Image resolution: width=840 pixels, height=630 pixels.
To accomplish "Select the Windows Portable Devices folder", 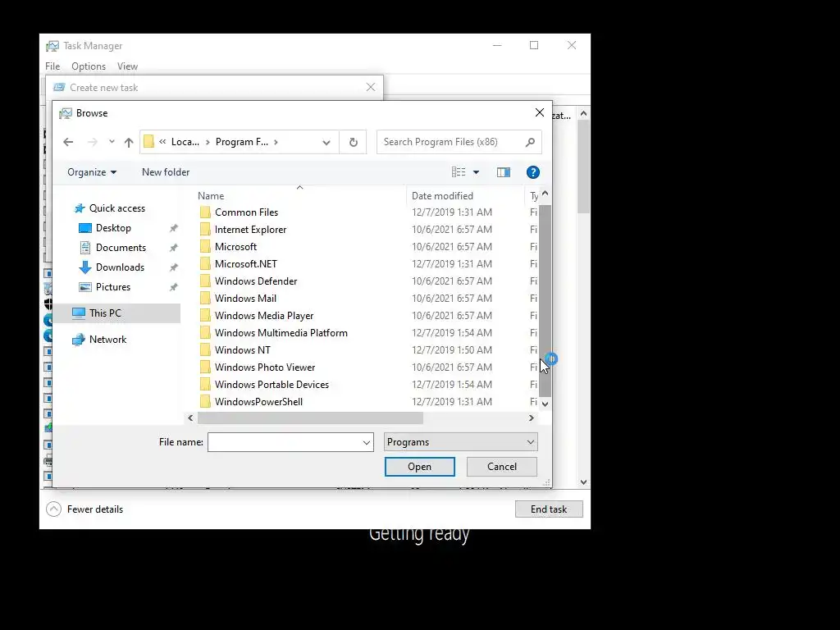I will [x=272, y=385].
